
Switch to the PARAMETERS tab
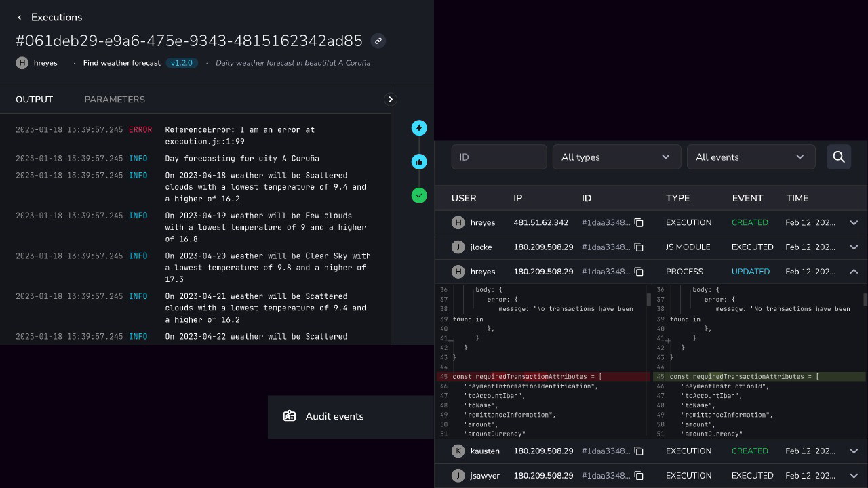pyautogui.click(x=115, y=99)
